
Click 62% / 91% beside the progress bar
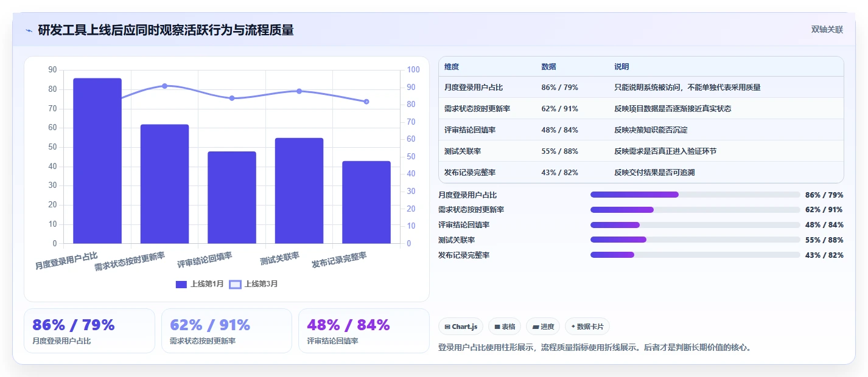(x=824, y=210)
